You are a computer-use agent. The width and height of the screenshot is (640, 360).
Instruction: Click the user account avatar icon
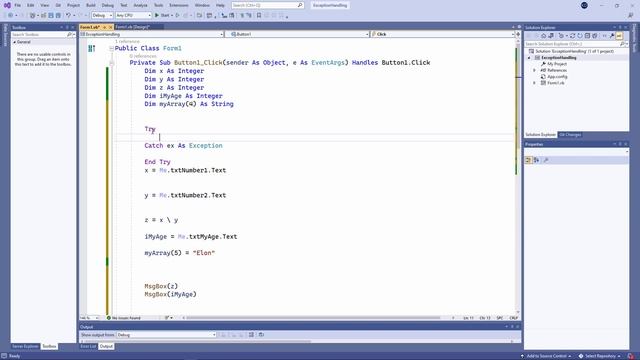click(584, 5)
